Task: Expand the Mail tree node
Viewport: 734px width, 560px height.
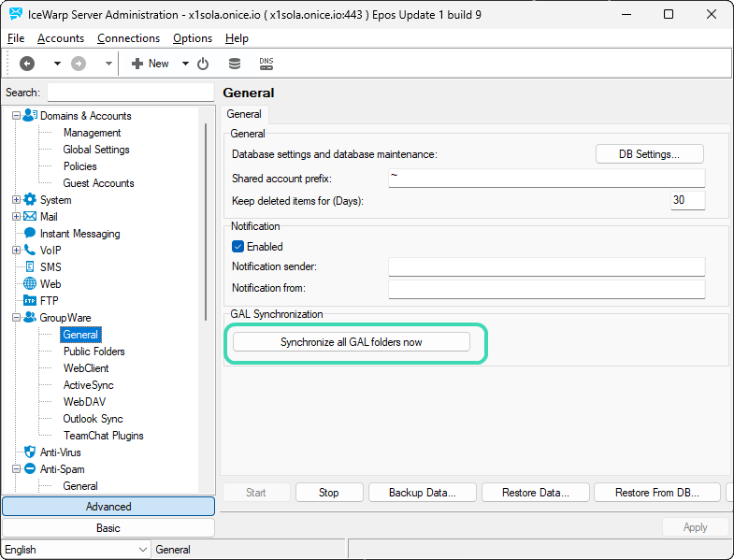Action: pos(17,216)
